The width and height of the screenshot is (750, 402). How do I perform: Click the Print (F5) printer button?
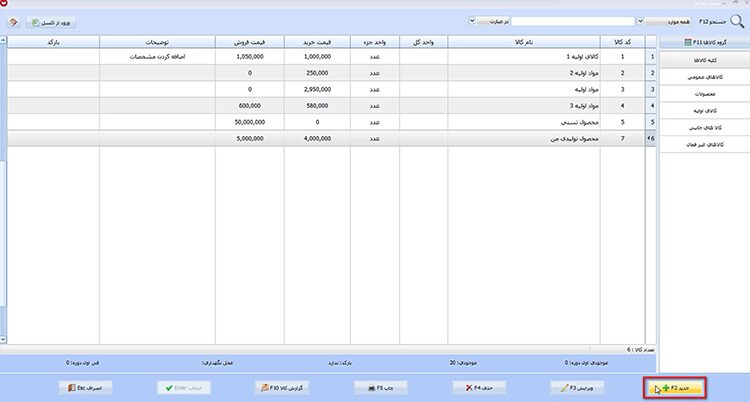click(x=380, y=388)
